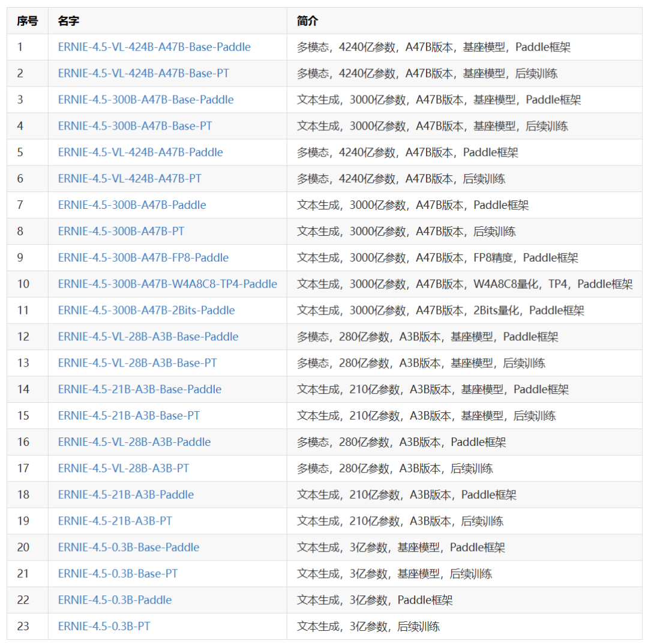Viewport: 648px width, 644px height.
Task: Select the description cell of row 2
Action: [x=464, y=74]
